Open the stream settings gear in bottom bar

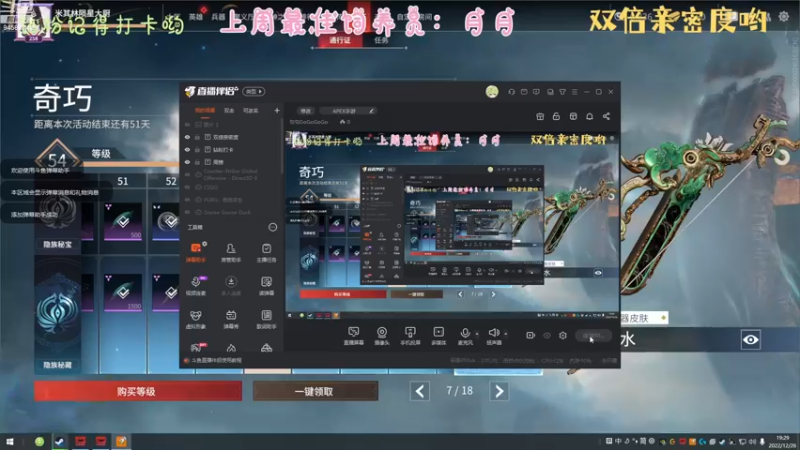563,335
